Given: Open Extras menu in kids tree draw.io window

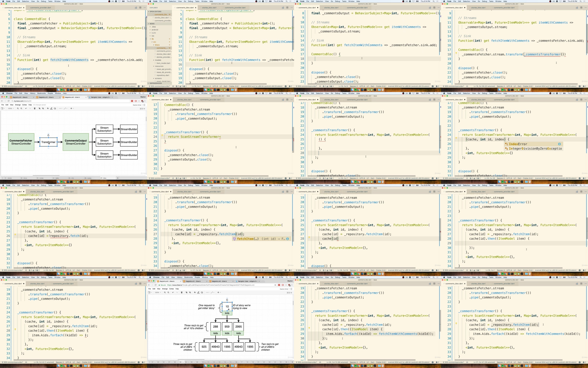Looking at the screenshot, I should click(x=172, y=289).
